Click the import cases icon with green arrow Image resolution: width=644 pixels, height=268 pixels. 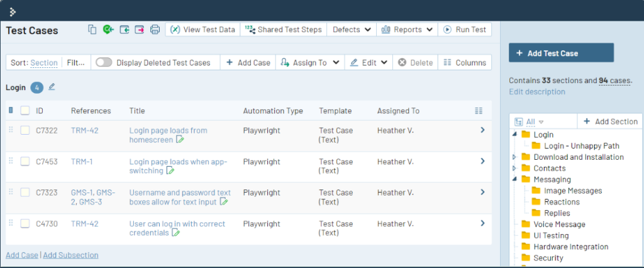(x=125, y=30)
